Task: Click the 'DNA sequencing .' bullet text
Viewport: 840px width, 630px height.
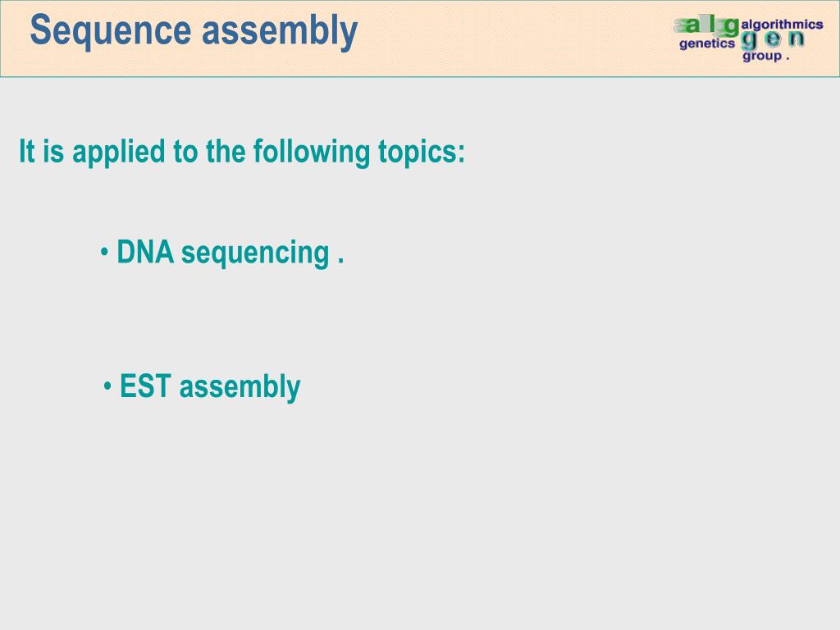Action: 230,253
